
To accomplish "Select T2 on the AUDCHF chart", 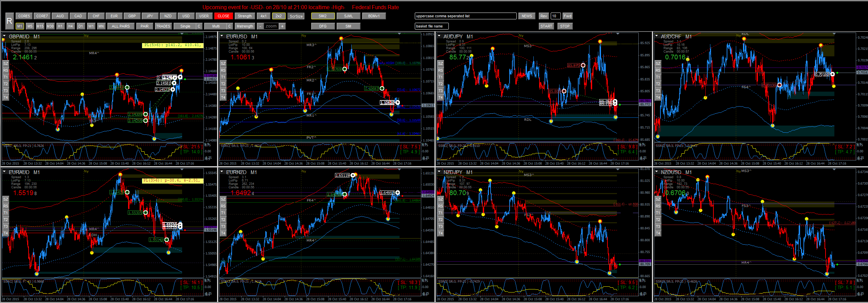I will [658, 84].
